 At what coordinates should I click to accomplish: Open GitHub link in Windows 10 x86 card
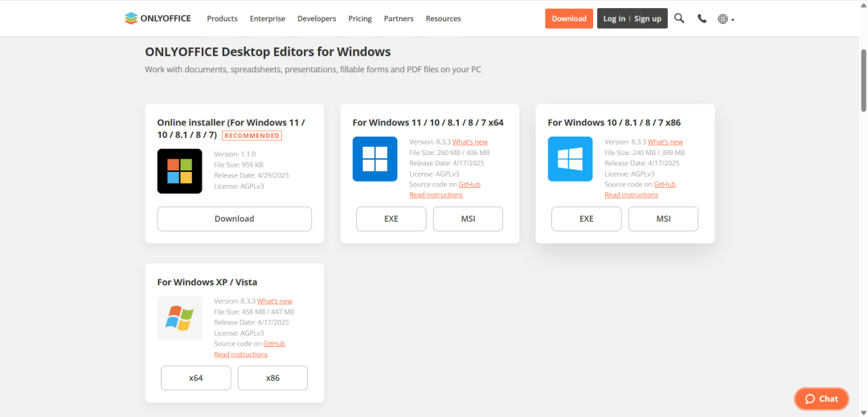(x=665, y=184)
